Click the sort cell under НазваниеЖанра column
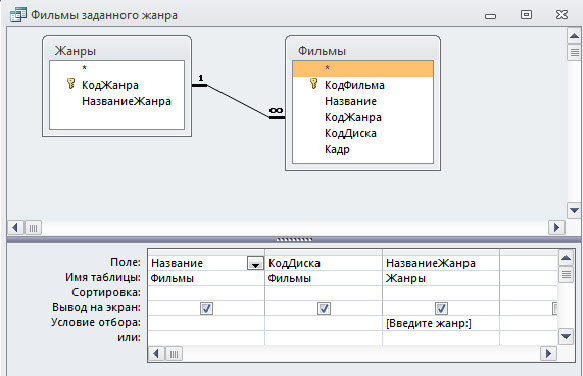Viewport: 583px width, 376px height. click(441, 293)
